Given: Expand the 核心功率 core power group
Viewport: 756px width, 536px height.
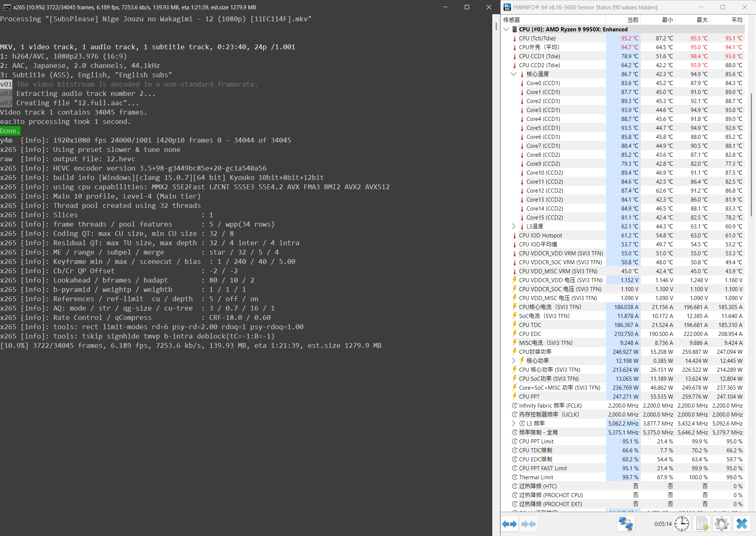Looking at the screenshot, I should pos(514,361).
